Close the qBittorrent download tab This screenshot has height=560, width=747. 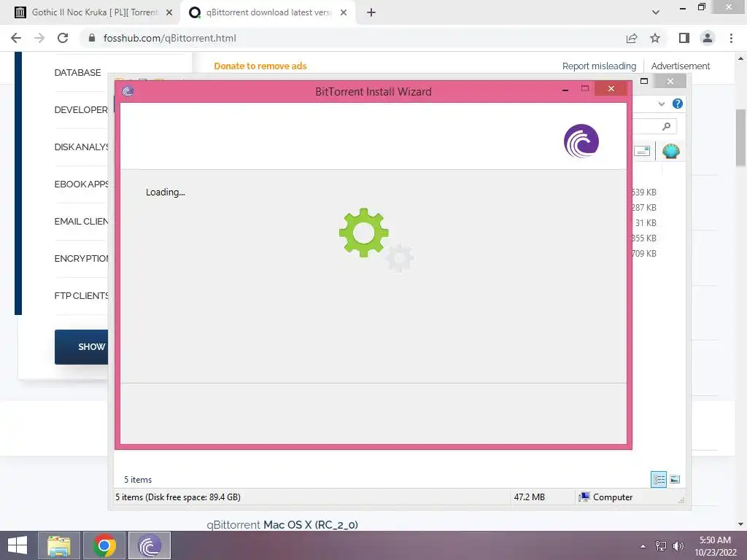click(344, 13)
